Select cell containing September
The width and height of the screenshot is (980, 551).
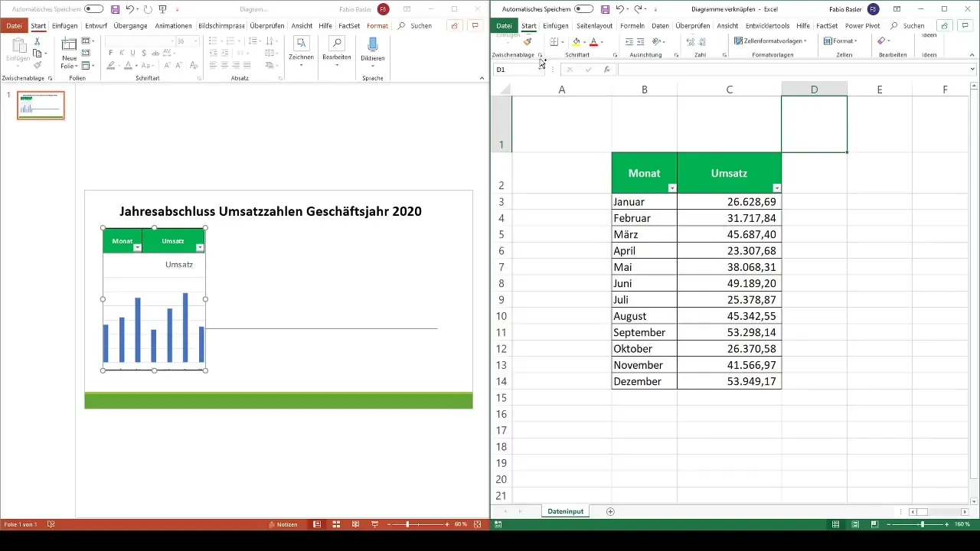[644, 332]
